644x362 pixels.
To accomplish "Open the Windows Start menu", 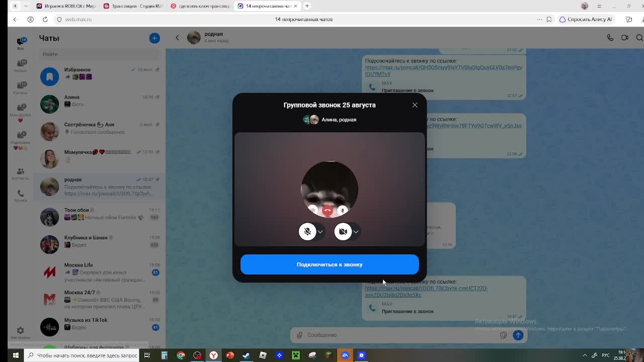I will tap(15, 355).
